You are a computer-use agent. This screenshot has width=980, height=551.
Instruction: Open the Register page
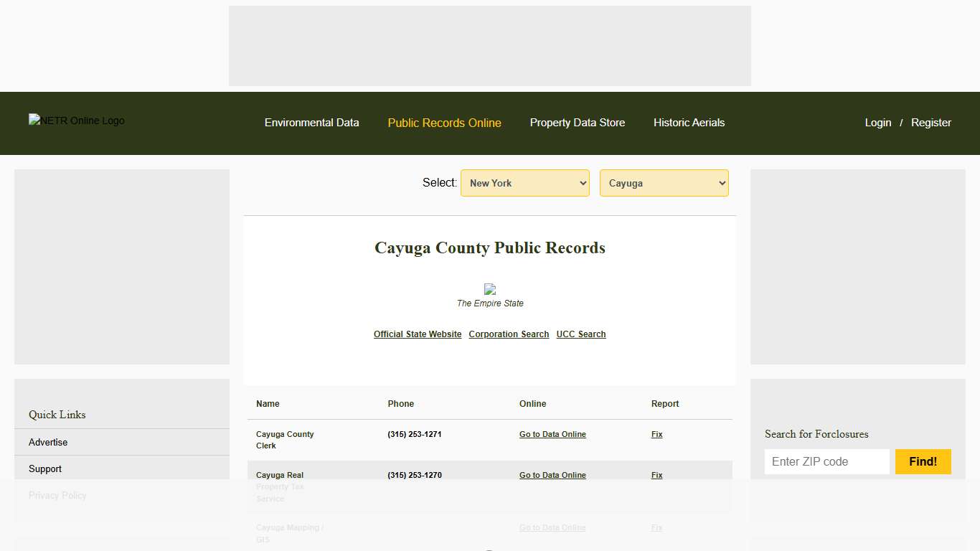[x=930, y=123]
